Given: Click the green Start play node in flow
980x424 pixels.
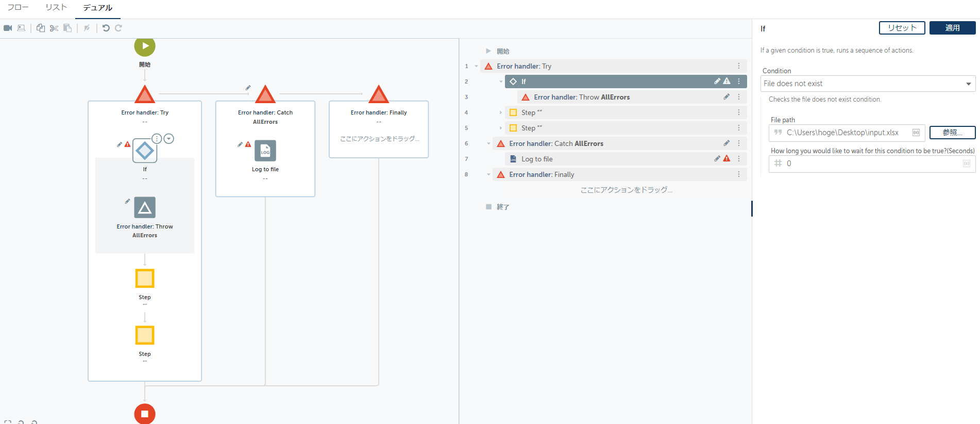Looking at the screenshot, I should pyautogui.click(x=145, y=46).
